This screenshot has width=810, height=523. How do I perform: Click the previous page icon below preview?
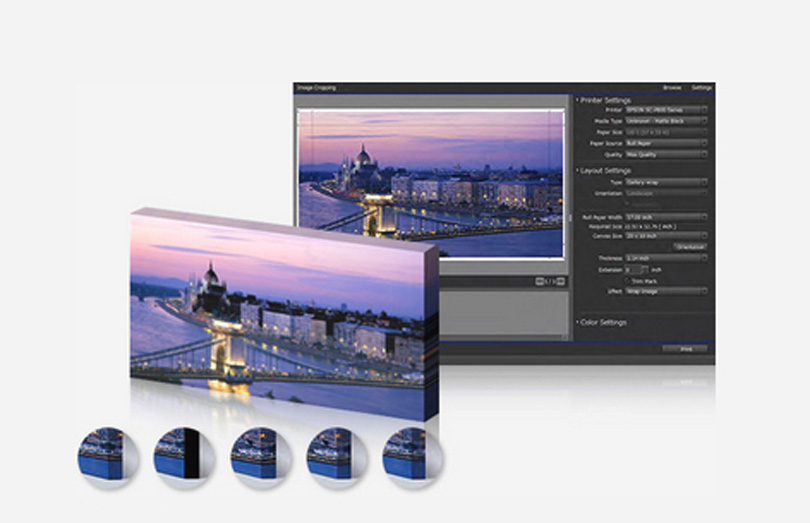pyautogui.click(x=539, y=281)
